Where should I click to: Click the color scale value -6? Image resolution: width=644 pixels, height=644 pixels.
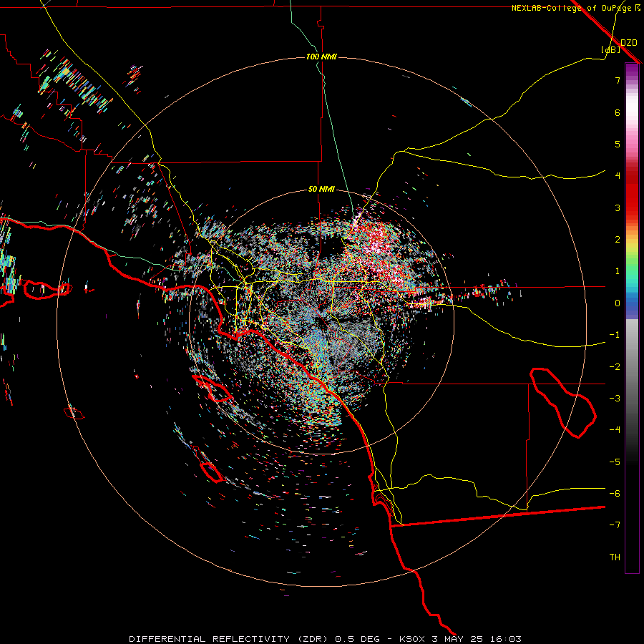point(615,494)
